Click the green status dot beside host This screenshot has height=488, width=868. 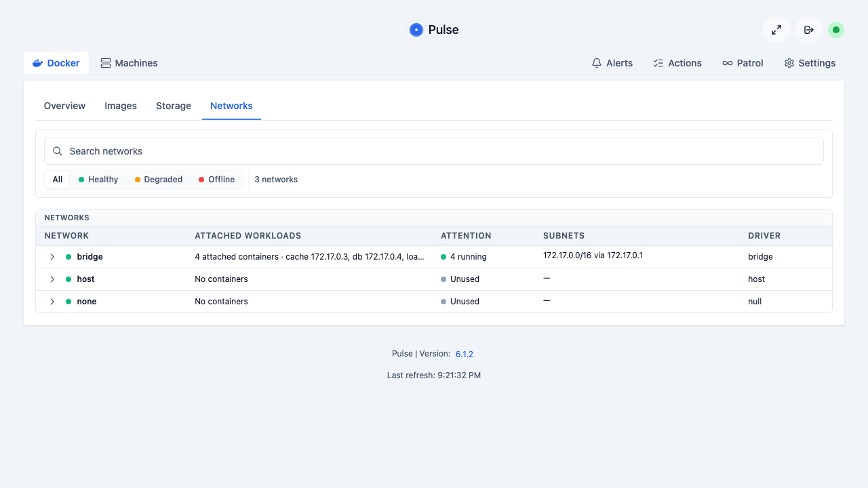pos(68,279)
